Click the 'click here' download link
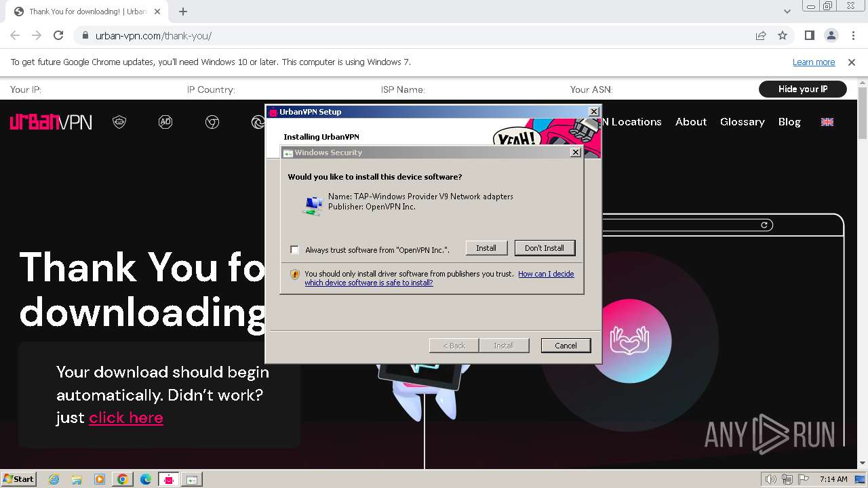 pos(126,418)
